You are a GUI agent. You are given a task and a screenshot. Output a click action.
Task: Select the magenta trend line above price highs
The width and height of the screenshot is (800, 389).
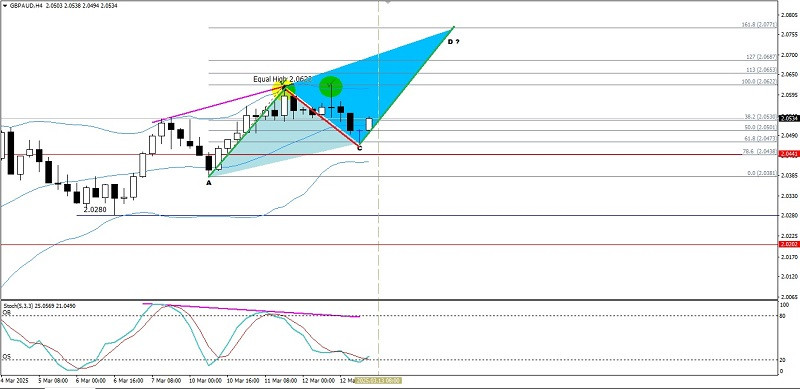(x=218, y=105)
